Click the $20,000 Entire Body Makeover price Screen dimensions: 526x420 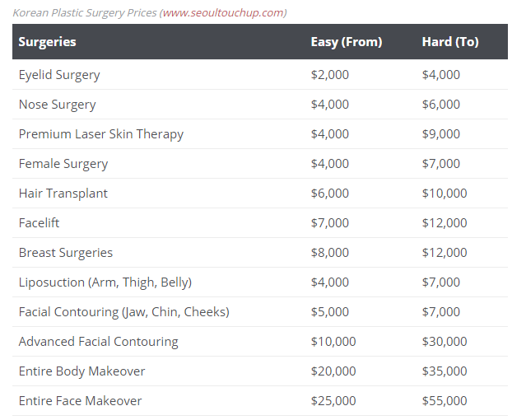(333, 371)
